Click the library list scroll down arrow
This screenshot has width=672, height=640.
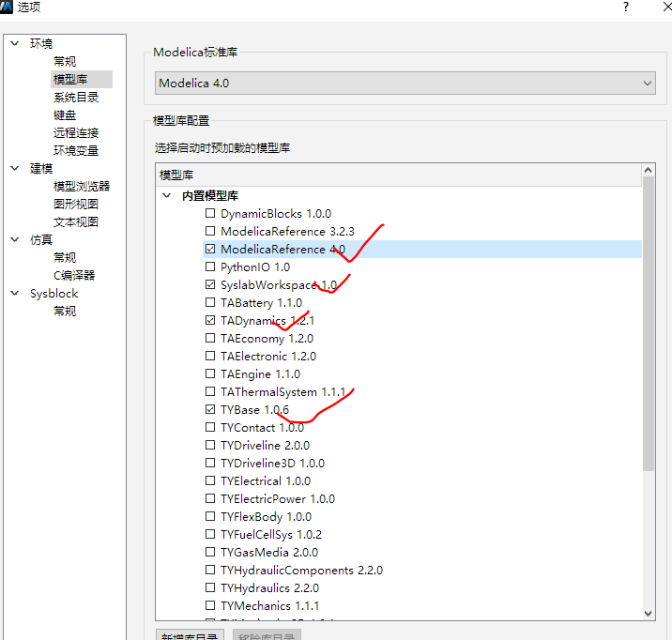[x=648, y=614]
